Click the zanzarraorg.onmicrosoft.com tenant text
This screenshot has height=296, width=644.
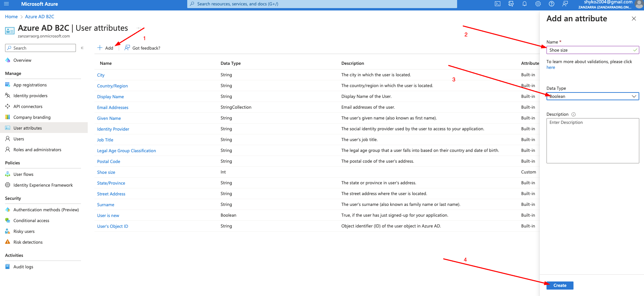(44, 36)
